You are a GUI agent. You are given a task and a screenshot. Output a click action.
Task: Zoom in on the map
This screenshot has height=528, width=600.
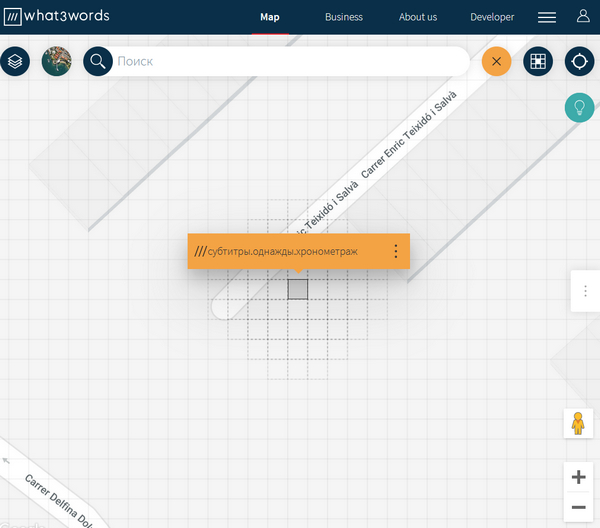578,477
